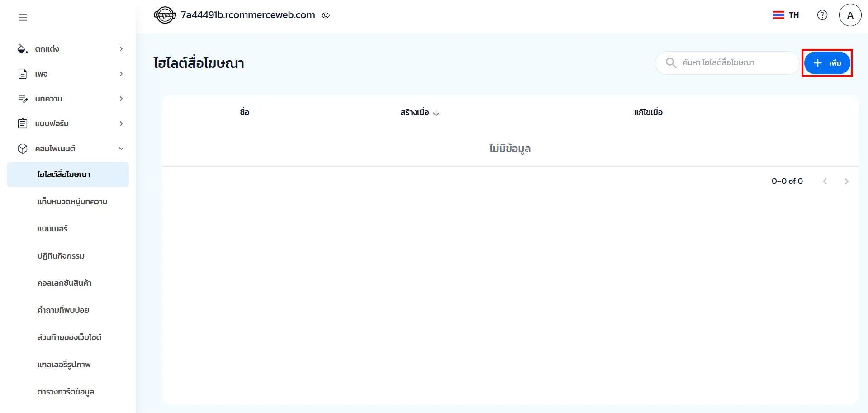The image size is (868, 413).
Task: Click the paint bucket ตกแต่ง icon
Action: pos(23,49)
